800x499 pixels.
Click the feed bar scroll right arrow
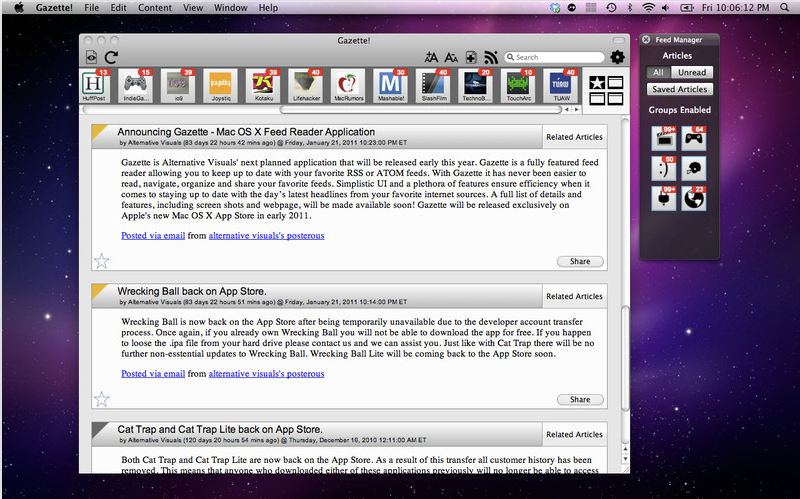(x=577, y=110)
